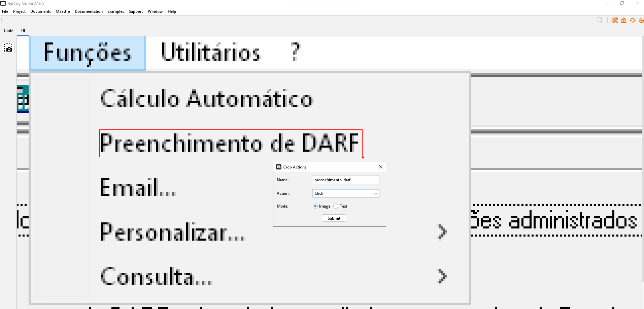Enable Text mode in Crop Actions
This screenshot has height=309, width=644.
pyautogui.click(x=336, y=206)
